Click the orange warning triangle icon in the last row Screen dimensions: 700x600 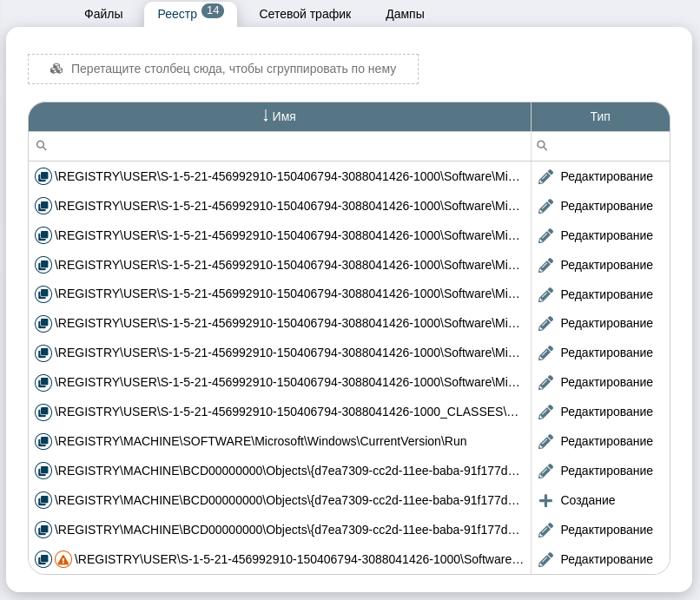point(63,559)
